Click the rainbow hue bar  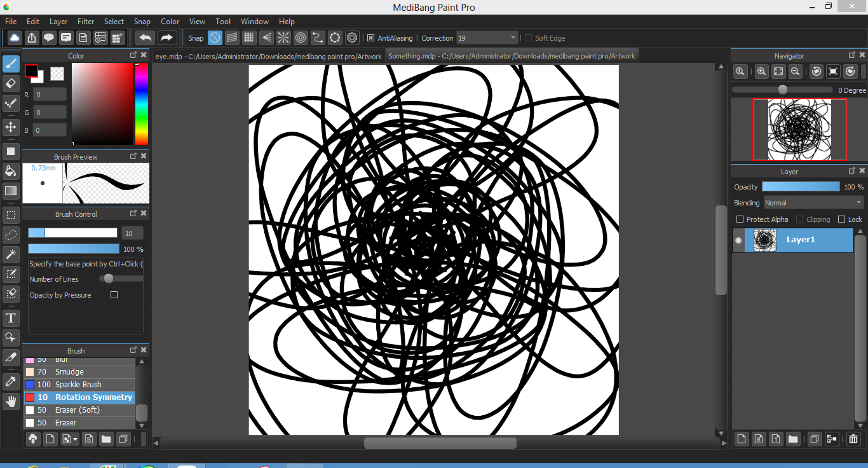point(142,104)
